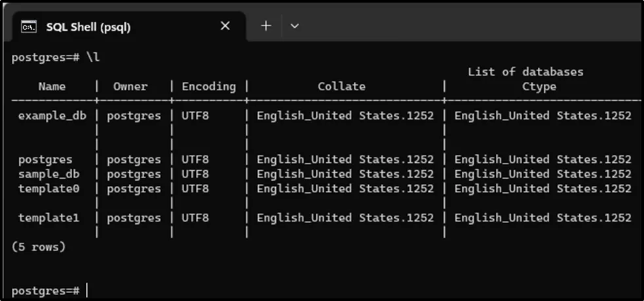Viewport: 644px width, 301px height.
Task: Click the SQL Shell tab's terminal icon
Action: click(x=28, y=27)
